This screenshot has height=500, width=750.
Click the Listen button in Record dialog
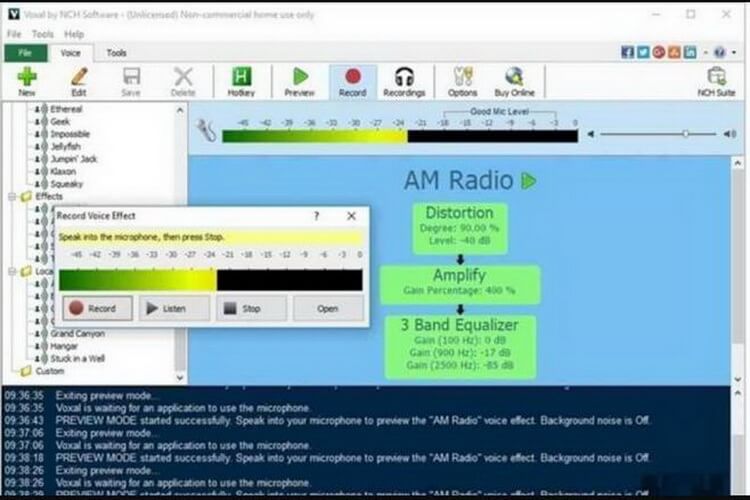click(x=174, y=309)
